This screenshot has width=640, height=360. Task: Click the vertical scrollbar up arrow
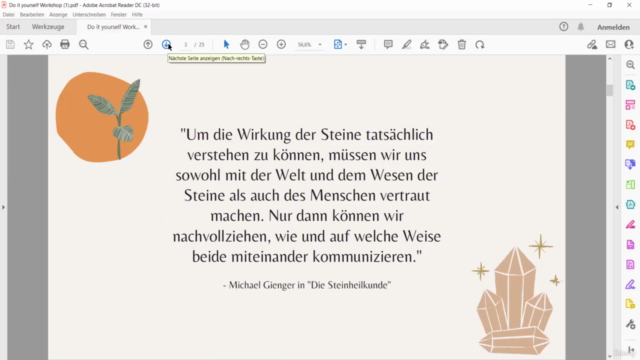610,59
